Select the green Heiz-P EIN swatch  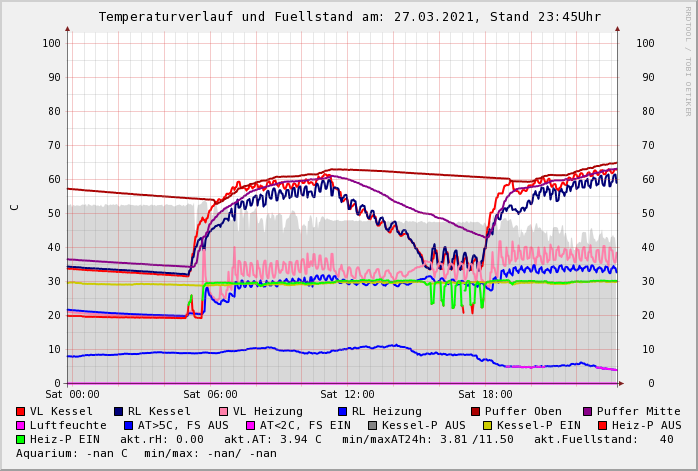coord(21,439)
